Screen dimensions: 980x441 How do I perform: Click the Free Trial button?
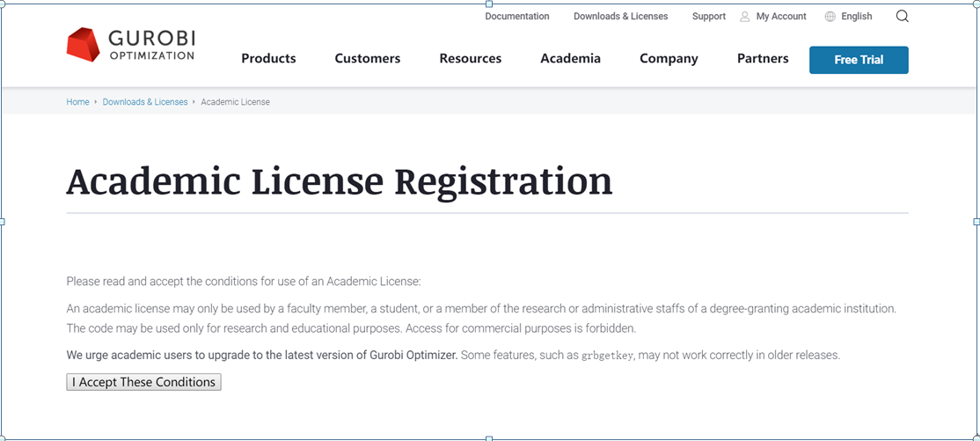point(859,60)
